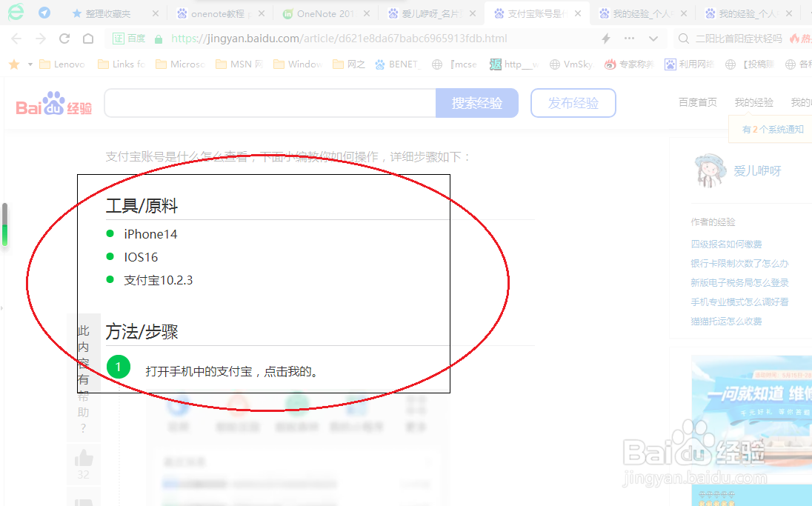The height and width of the screenshot is (506, 812).
Task: Open the Windows bookmark folder
Action: [299, 64]
